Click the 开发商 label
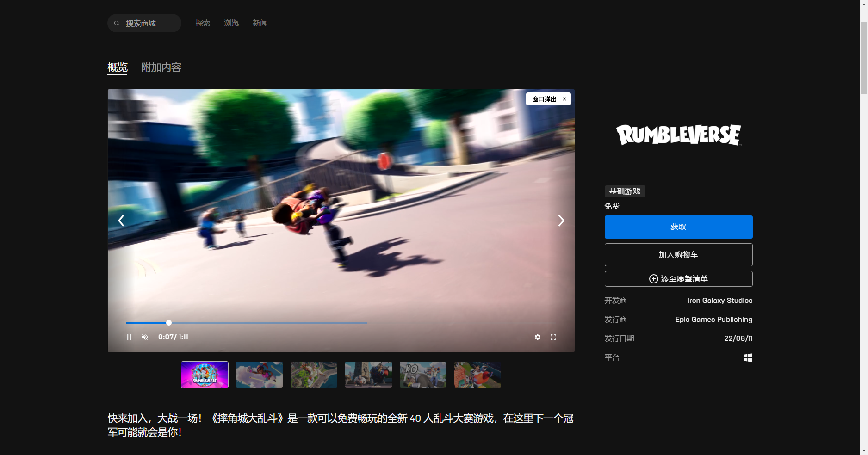Viewport: 868px width, 455px height. [615, 301]
